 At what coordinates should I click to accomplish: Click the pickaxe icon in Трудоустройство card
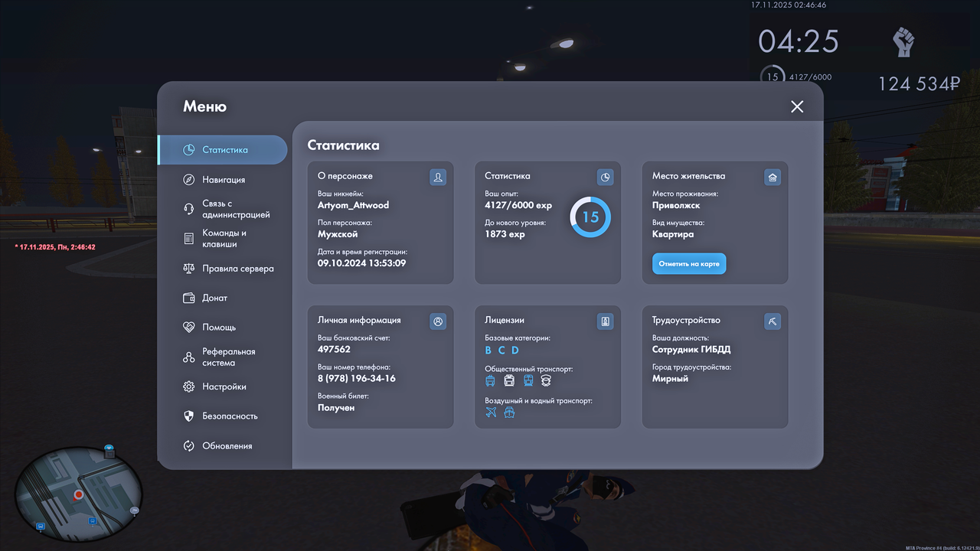click(773, 322)
